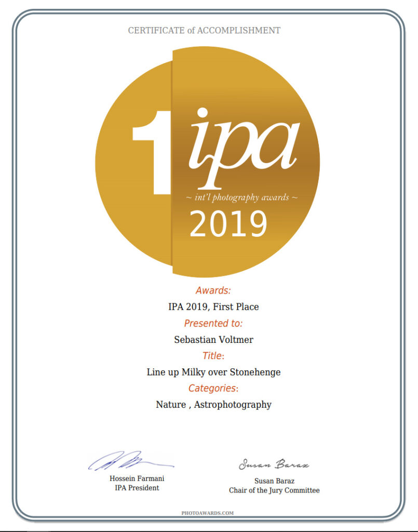Viewport: 418px width, 532px height.
Task: Click the "Chair of the Jury Committee" caption
Action: coord(274,490)
